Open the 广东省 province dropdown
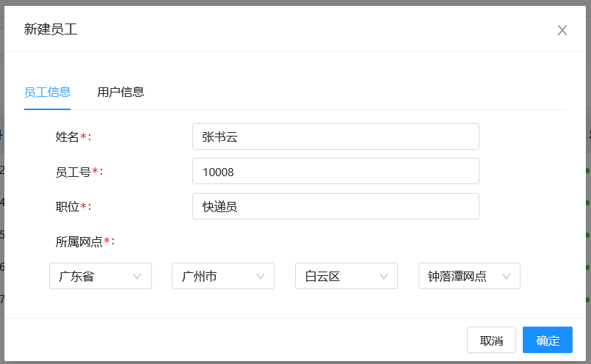The width and height of the screenshot is (591, 364). pos(101,276)
